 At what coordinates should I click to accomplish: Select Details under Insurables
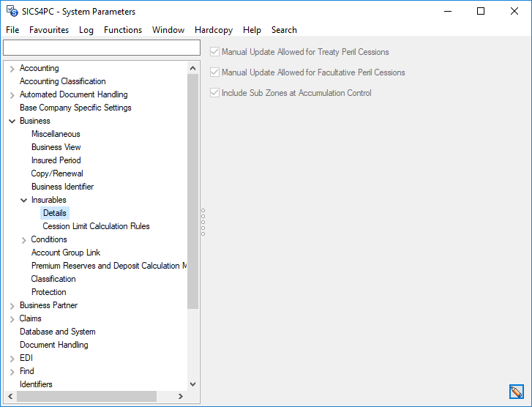[55, 213]
